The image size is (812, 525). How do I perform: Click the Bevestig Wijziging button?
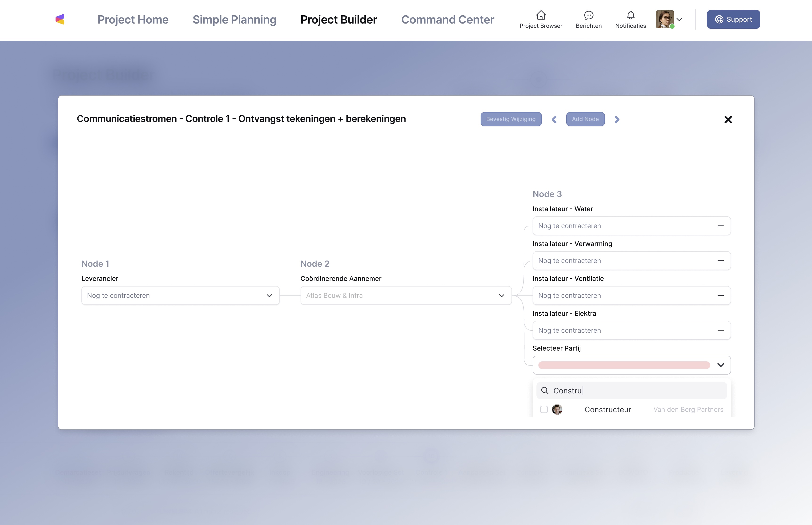pos(511,119)
